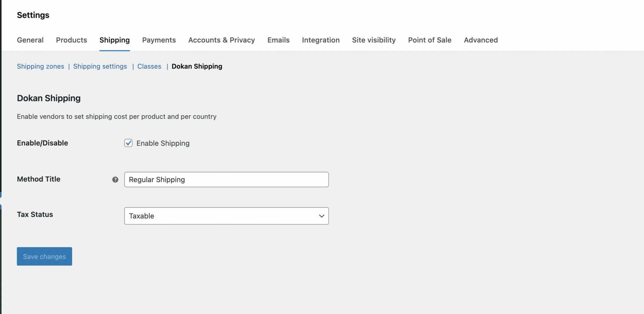This screenshot has height=314, width=644.
Task: Select the Dokan Shipping section
Action: [197, 66]
